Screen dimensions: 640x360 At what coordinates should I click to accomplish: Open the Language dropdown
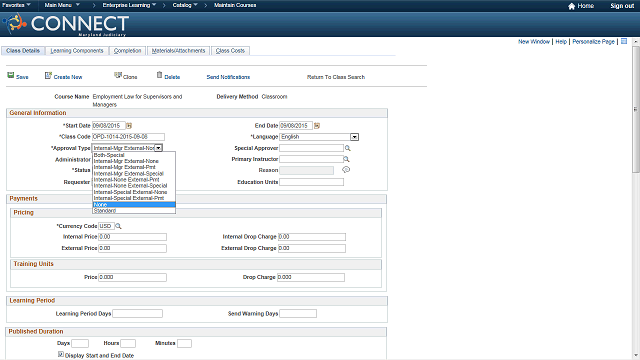(354, 137)
